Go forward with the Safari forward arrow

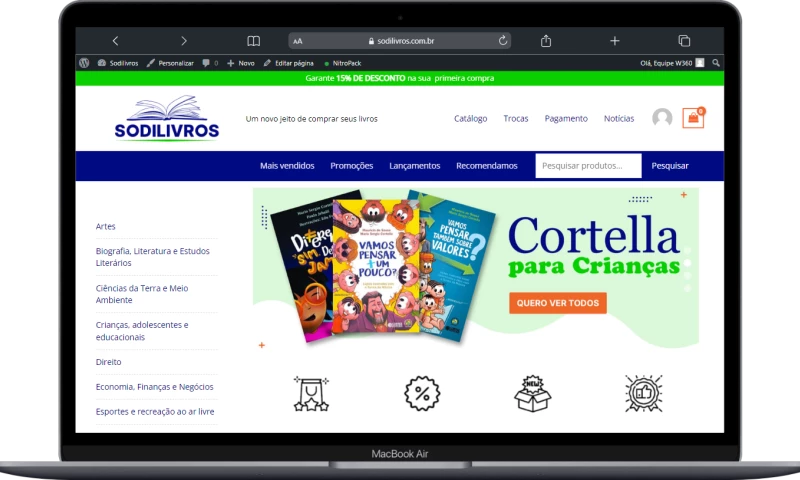[x=184, y=41]
